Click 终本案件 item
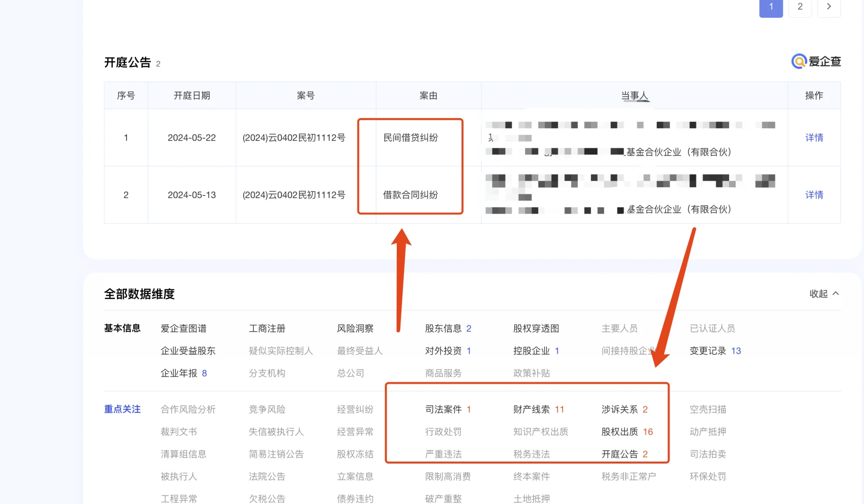This screenshot has width=864, height=504. tap(532, 476)
